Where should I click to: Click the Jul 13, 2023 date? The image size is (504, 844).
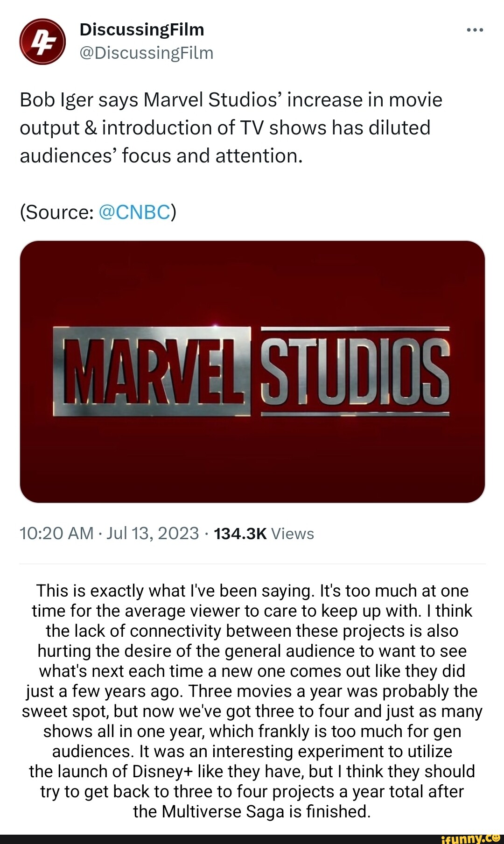click(x=153, y=533)
